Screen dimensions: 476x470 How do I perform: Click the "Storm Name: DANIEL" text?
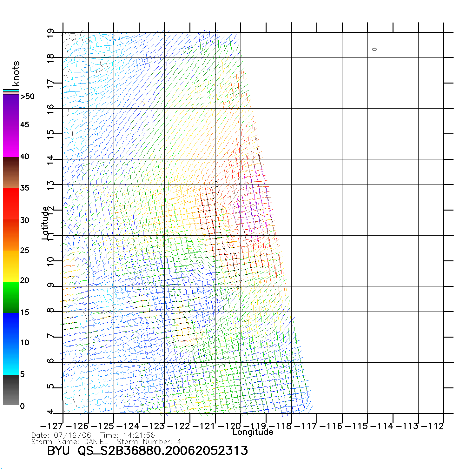(x=69, y=442)
